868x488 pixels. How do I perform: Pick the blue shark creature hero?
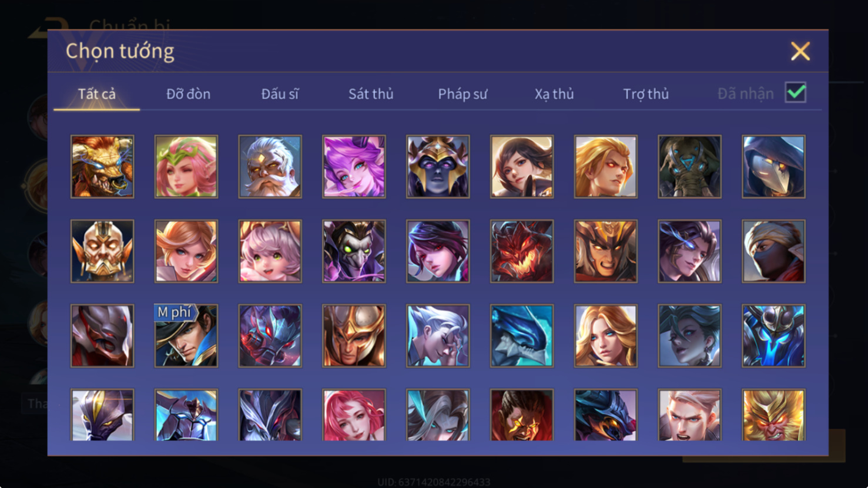pyautogui.click(x=522, y=336)
